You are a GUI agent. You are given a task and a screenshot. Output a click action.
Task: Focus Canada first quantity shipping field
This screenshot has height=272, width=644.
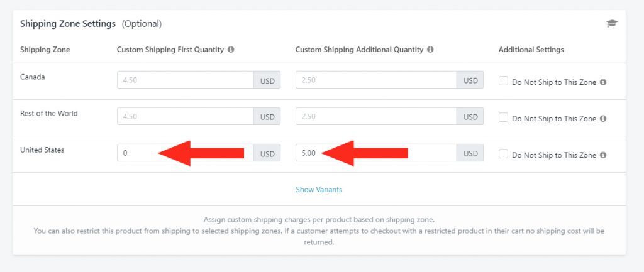(186, 80)
